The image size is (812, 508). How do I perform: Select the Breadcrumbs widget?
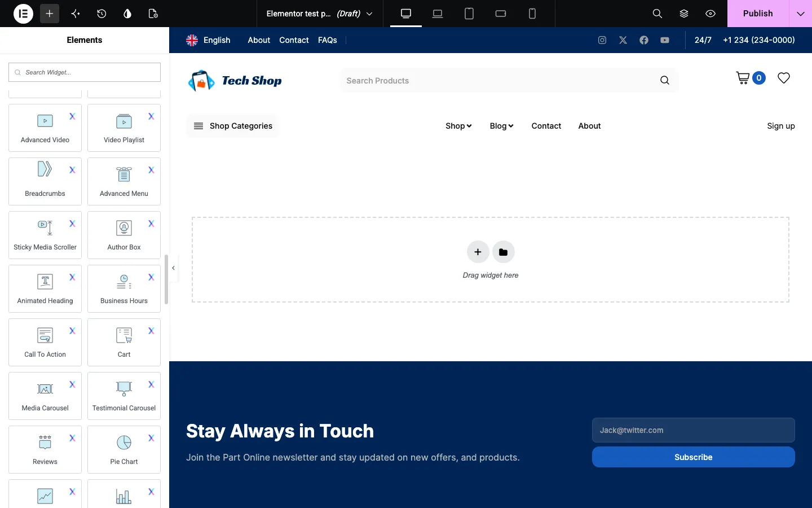45,181
